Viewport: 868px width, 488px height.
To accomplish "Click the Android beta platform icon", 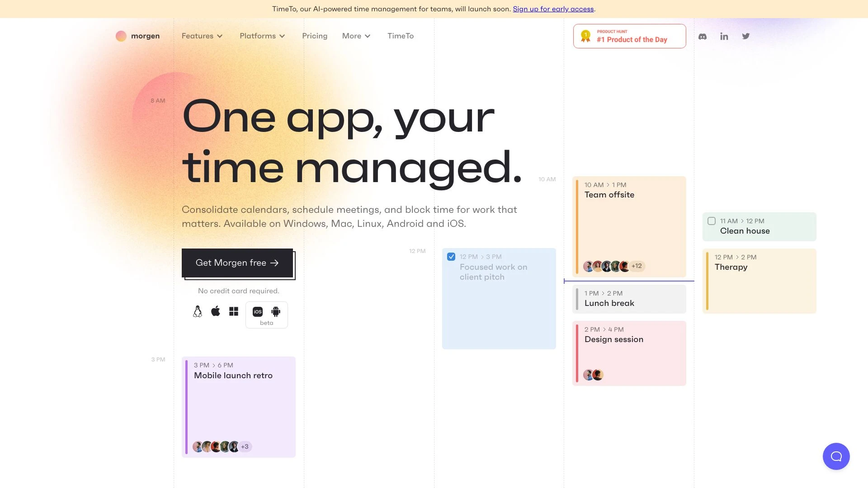I will 275,311.
